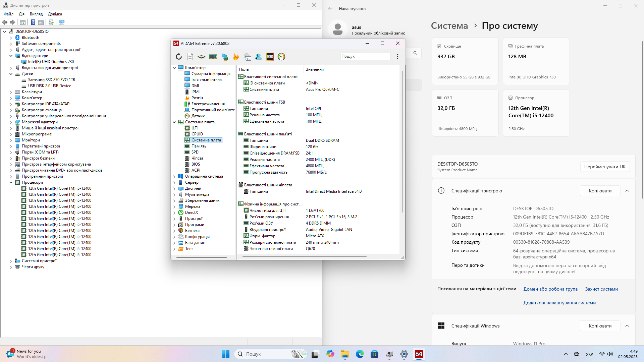Click Scan for hardware changes monitor icon

pyautogui.click(x=62, y=22)
